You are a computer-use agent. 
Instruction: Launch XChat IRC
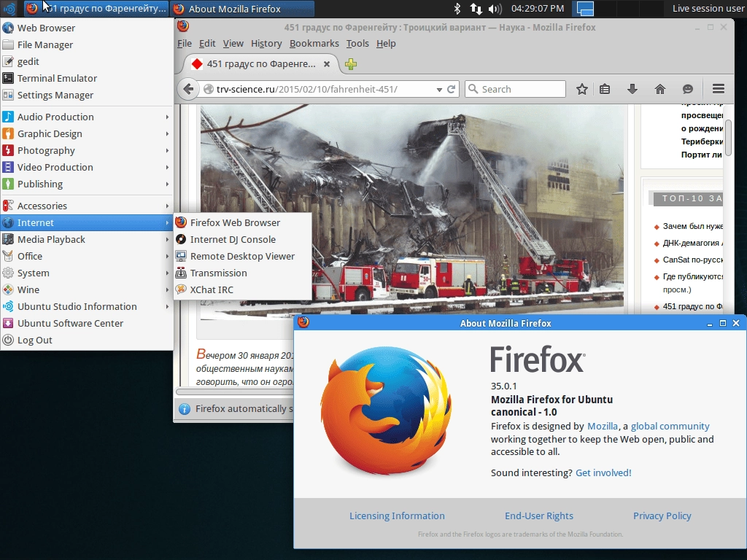pos(242,289)
